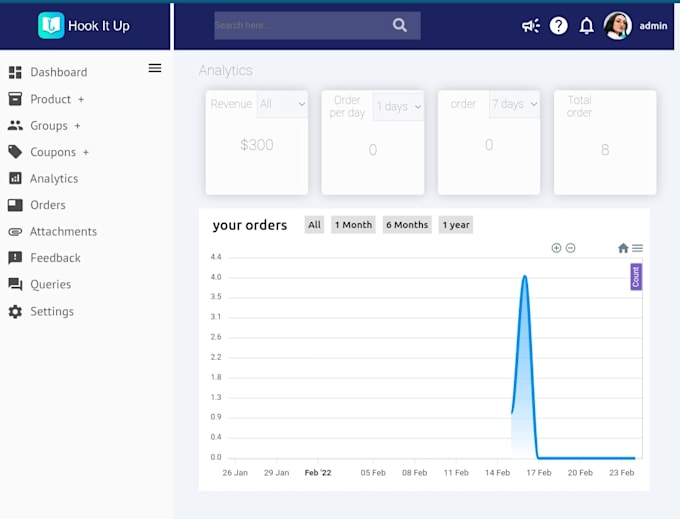Open the notifications bell

587,26
